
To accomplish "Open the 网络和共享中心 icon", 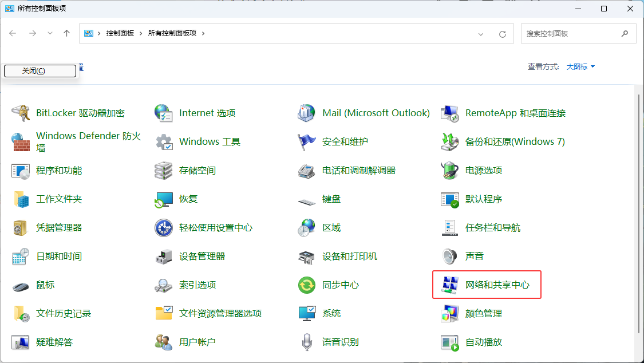I will tap(450, 285).
